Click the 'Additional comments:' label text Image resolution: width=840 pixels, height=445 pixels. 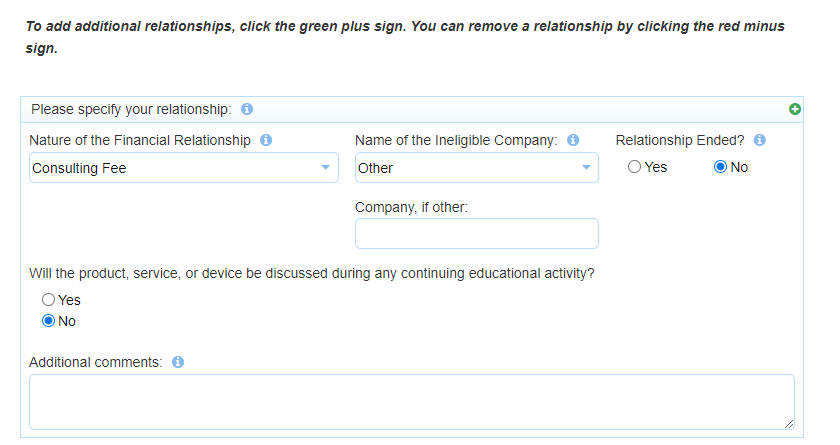[x=96, y=362]
